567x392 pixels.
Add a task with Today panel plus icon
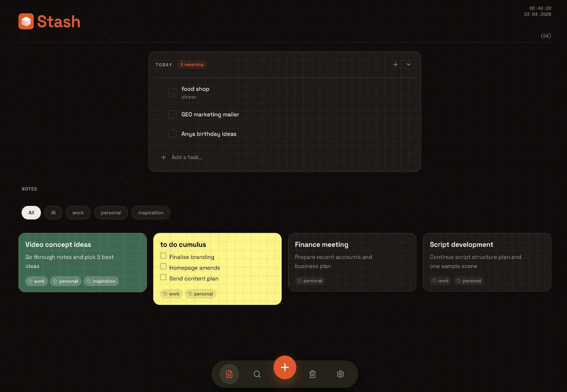coord(396,64)
